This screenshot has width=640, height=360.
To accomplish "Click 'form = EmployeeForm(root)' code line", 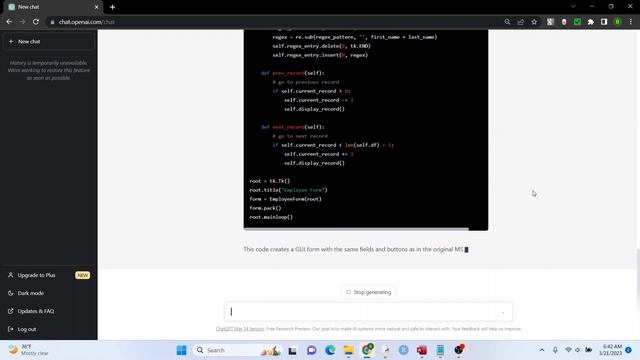I will (x=285, y=199).
